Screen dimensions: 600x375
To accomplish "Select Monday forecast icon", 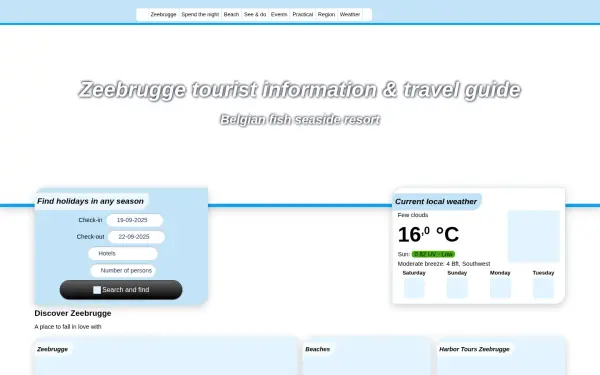I will (500, 288).
